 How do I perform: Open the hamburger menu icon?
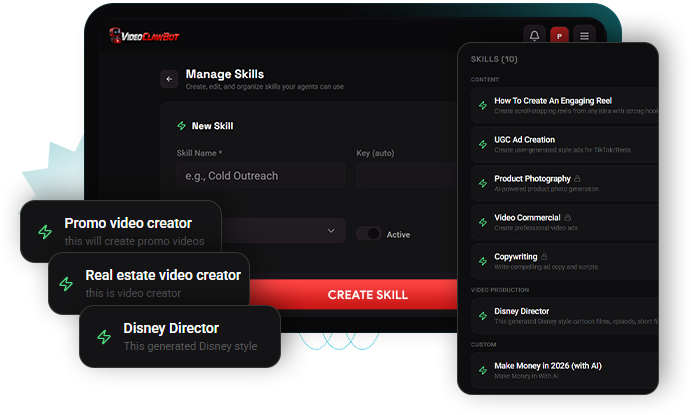click(x=584, y=36)
